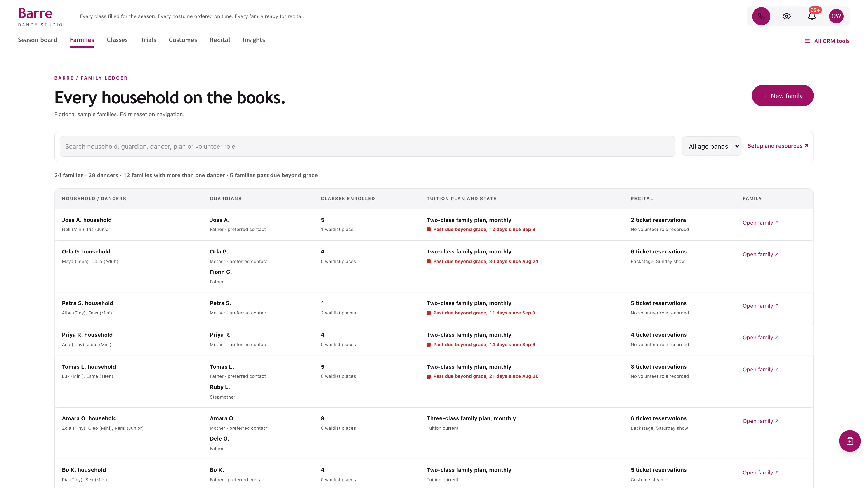
Task: Navigate to the Recital tab
Action: (220, 40)
